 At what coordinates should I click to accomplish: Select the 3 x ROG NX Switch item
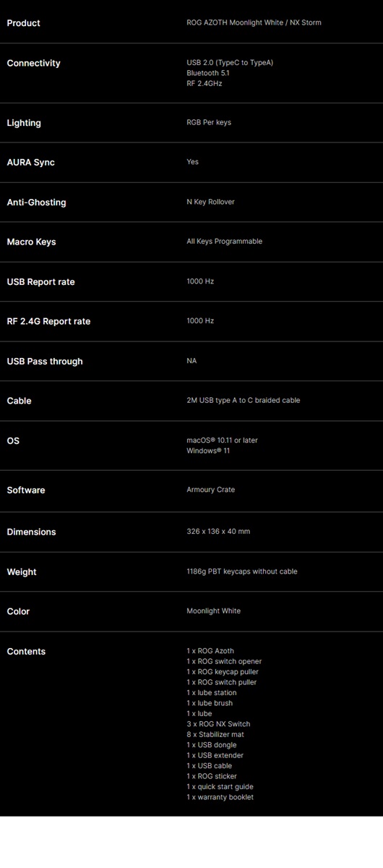pyautogui.click(x=218, y=724)
